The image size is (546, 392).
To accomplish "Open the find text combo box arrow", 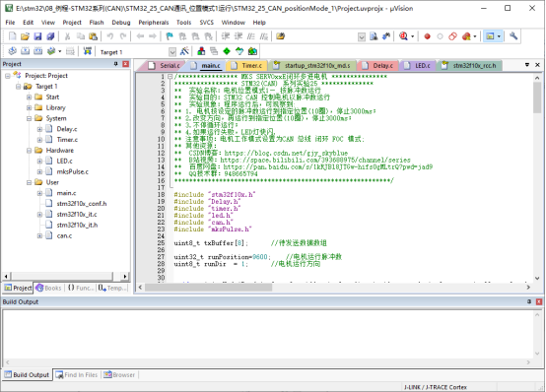I will [362, 36].
